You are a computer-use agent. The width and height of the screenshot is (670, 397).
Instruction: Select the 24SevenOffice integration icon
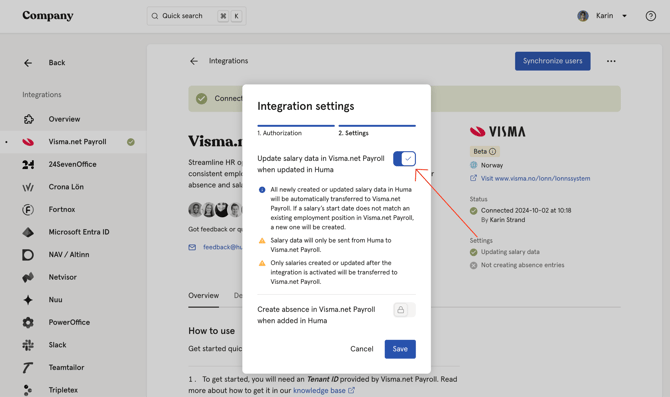(x=28, y=165)
